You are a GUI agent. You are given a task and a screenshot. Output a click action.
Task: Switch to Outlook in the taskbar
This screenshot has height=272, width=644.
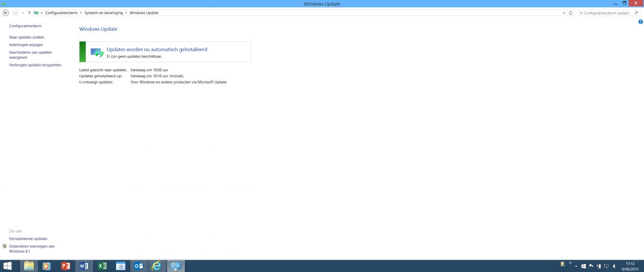click(x=138, y=266)
